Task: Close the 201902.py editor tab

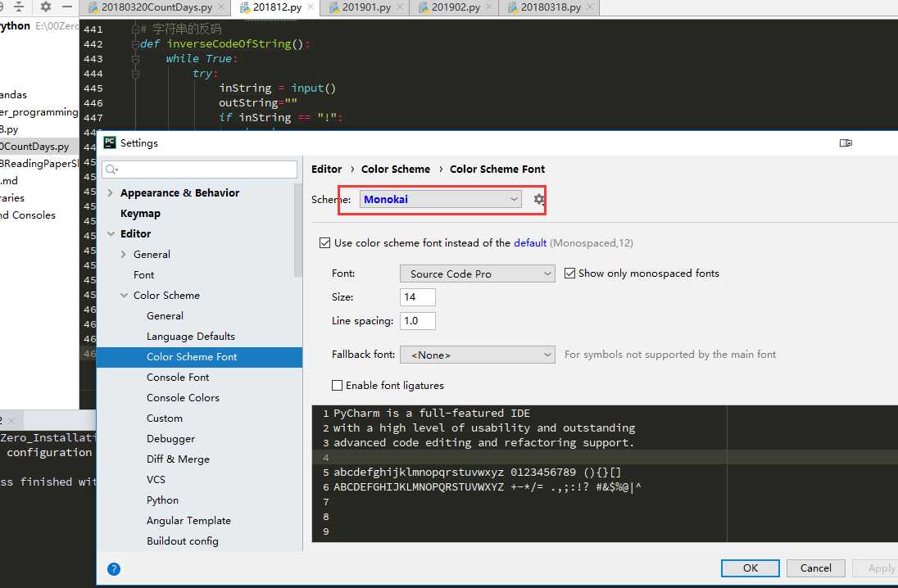Action: click(x=489, y=7)
